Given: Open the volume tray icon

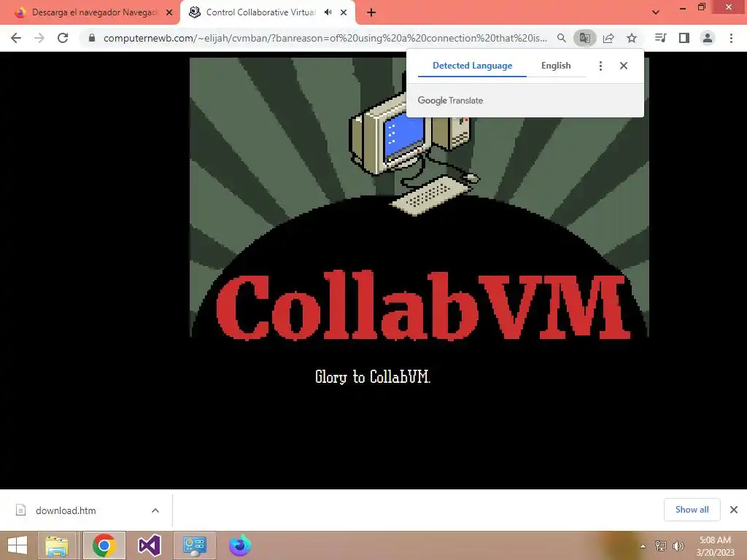Looking at the screenshot, I should click(678, 546).
